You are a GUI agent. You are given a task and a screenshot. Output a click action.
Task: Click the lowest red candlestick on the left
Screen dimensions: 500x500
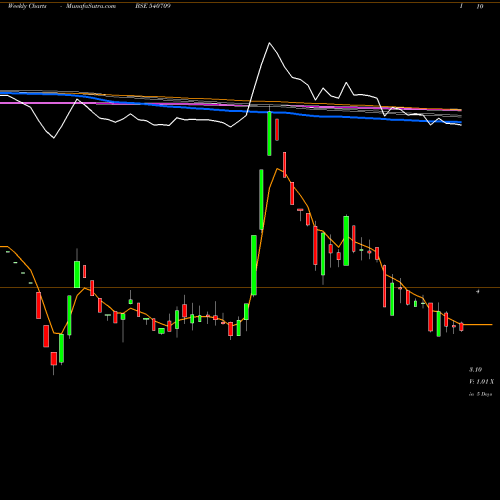[x=54, y=359]
